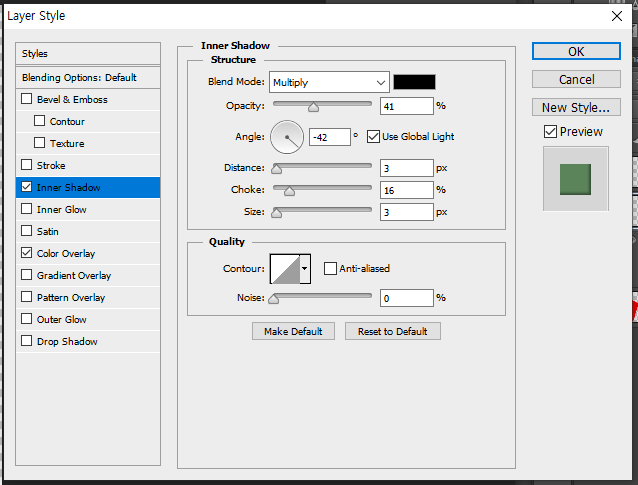638x485 pixels.
Task: Close the Layer Style dialog
Action: [617, 16]
